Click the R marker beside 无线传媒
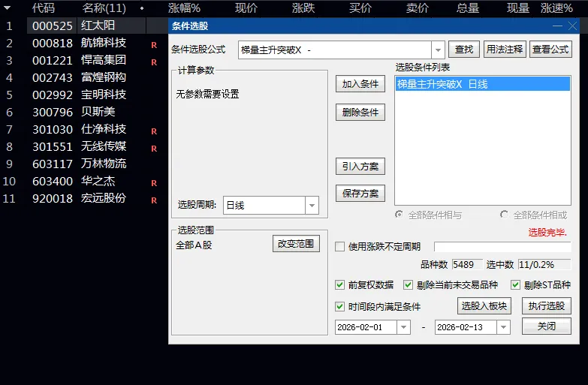Image resolution: width=588 pixels, height=385 pixels. (154, 149)
